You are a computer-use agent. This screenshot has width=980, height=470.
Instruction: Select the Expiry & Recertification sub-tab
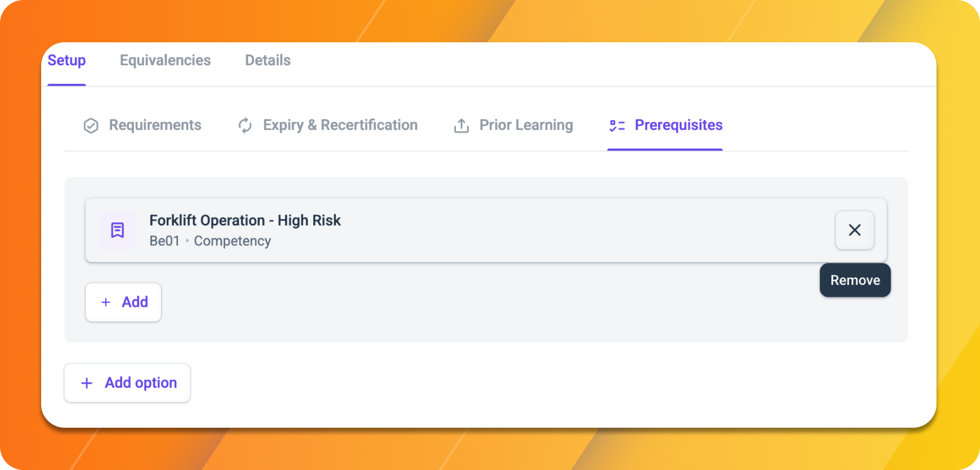[x=327, y=125]
